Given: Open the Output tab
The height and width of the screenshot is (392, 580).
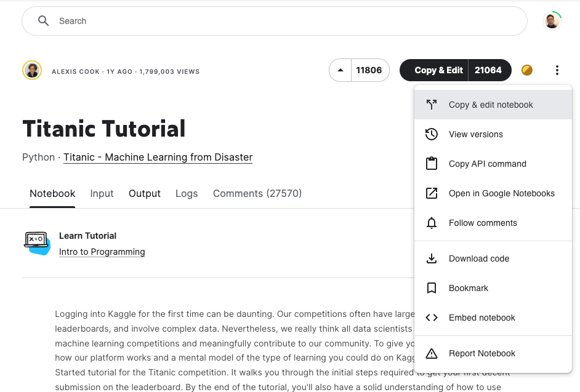Looking at the screenshot, I should [144, 193].
